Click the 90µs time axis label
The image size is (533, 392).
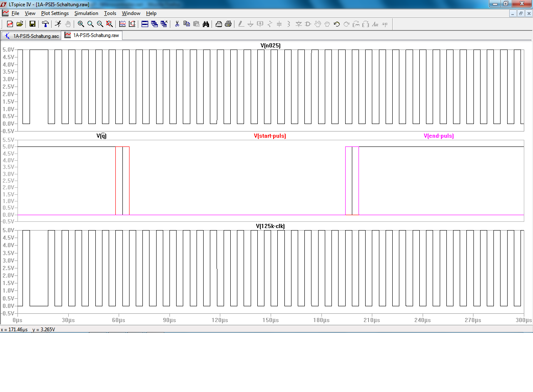point(169,320)
